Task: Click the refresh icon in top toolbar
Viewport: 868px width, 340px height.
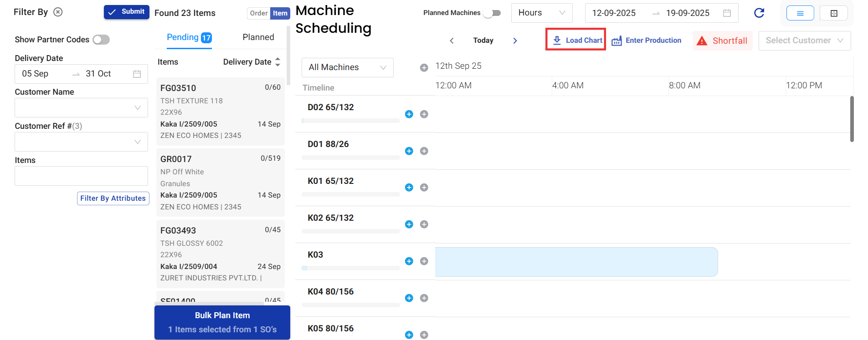Action: [759, 13]
